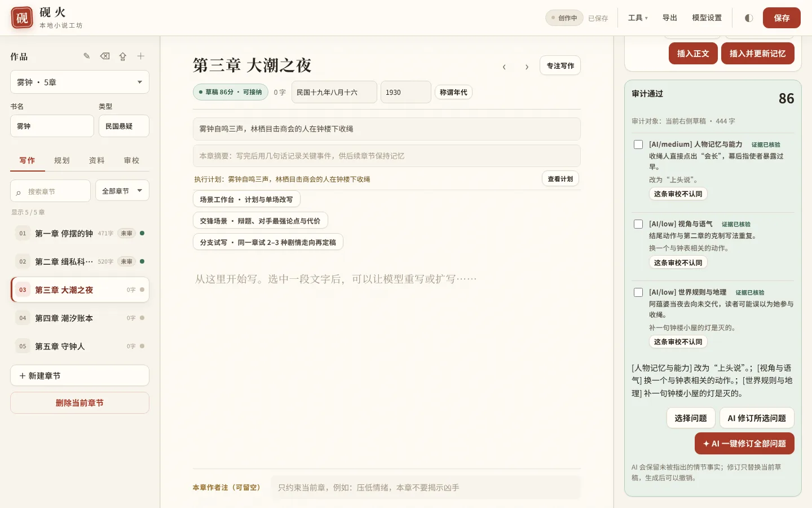Switch to the 写作 tab
The height and width of the screenshot is (508, 812).
pyautogui.click(x=27, y=160)
